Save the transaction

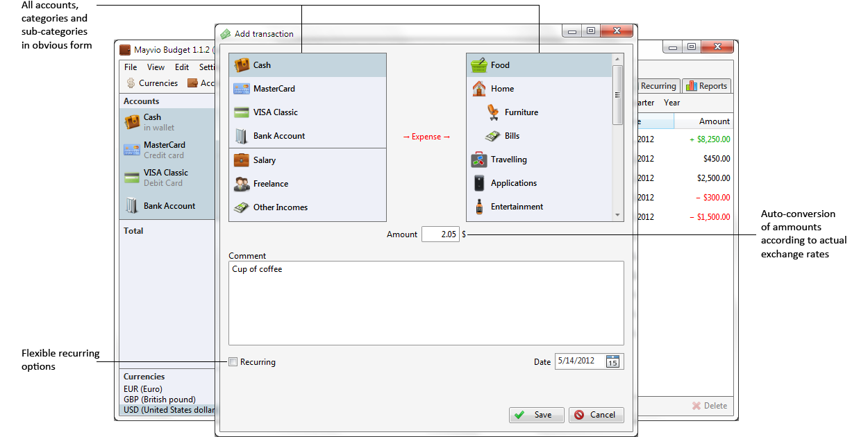click(x=536, y=415)
